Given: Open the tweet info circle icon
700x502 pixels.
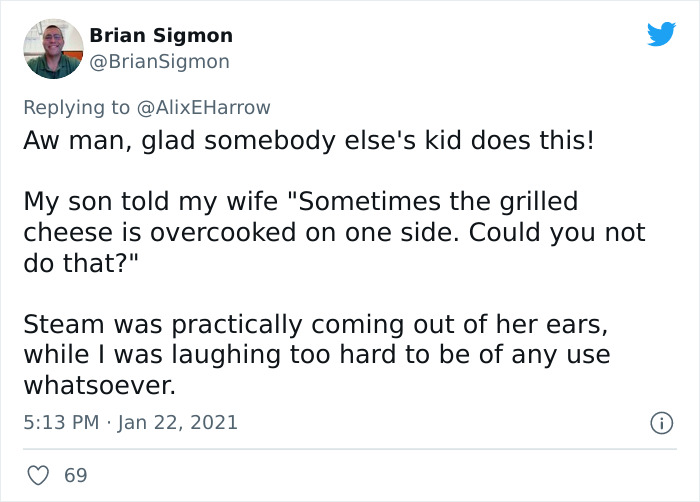Looking at the screenshot, I should pos(660,423).
